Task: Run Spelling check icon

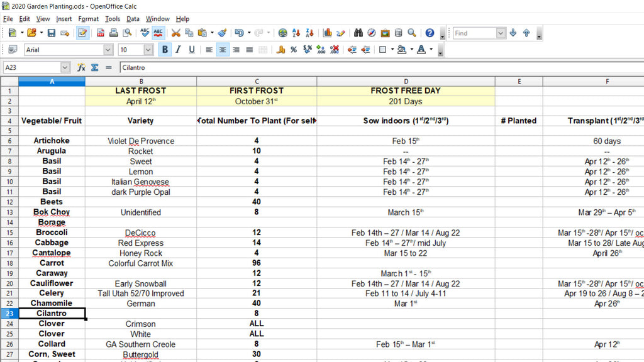Action: pyautogui.click(x=145, y=33)
